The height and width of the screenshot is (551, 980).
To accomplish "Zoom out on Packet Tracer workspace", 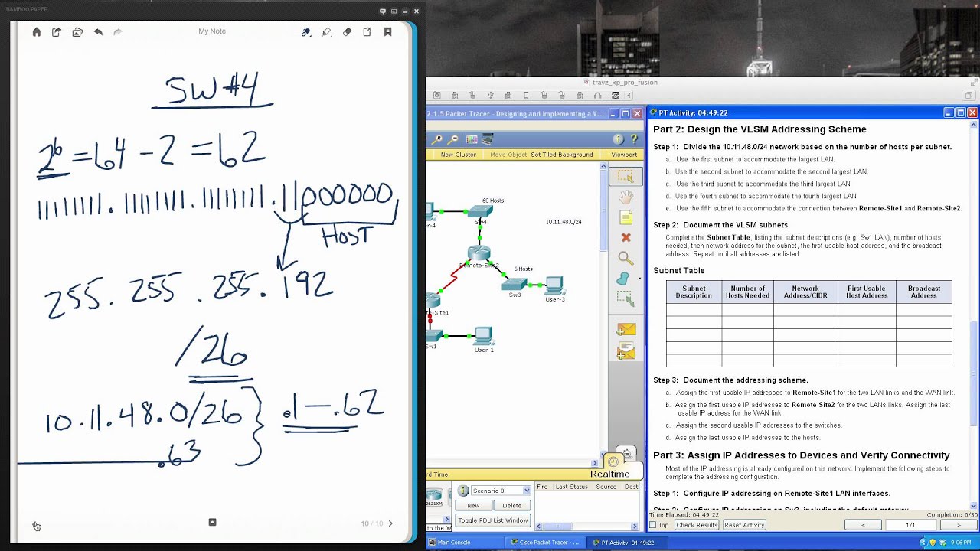I will pyautogui.click(x=453, y=139).
